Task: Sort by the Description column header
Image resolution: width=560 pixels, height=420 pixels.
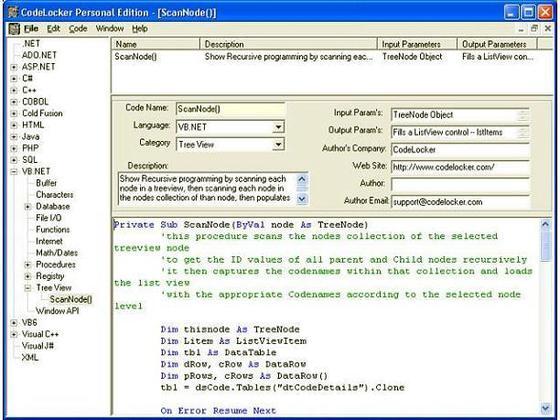Action: (288, 44)
